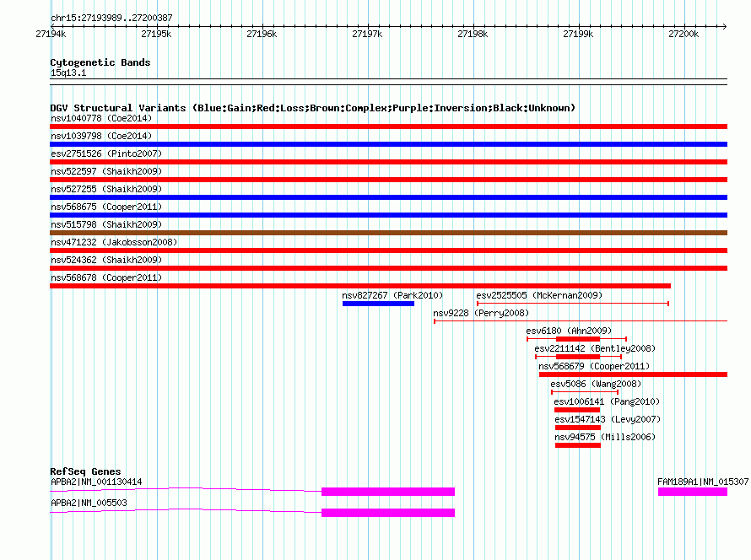Image resolution: width=751 pixels, height=560 pixels.
Task: Click the APBA2|NM_005503 intron line
Action: (x=186, y=510)
